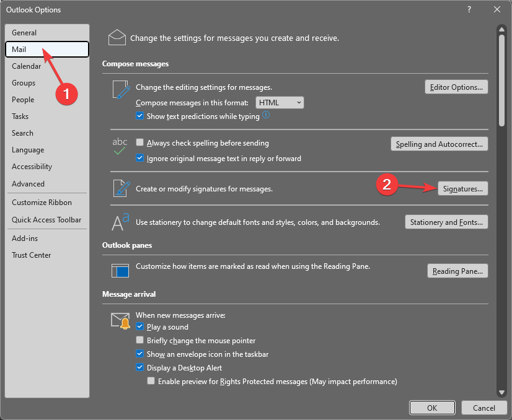
Task: Click the signature pen icon
Action: pyautogui.click(x=120, y=188)
